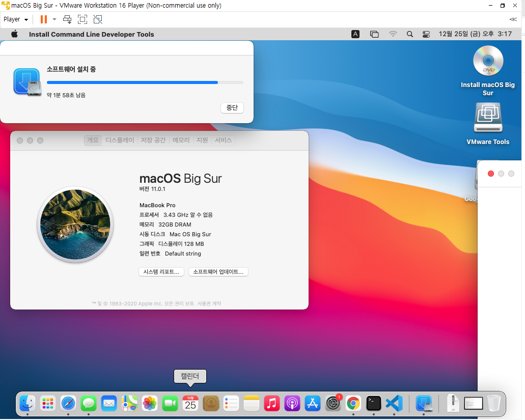Collapse VMware toolbar with double chevron
Viewport: 525px width, 420px height.
[513, 19]
